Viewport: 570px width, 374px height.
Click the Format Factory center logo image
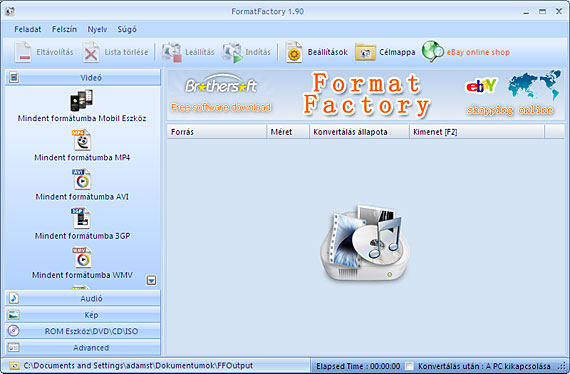pyautogui.click(x=365, y=243)
